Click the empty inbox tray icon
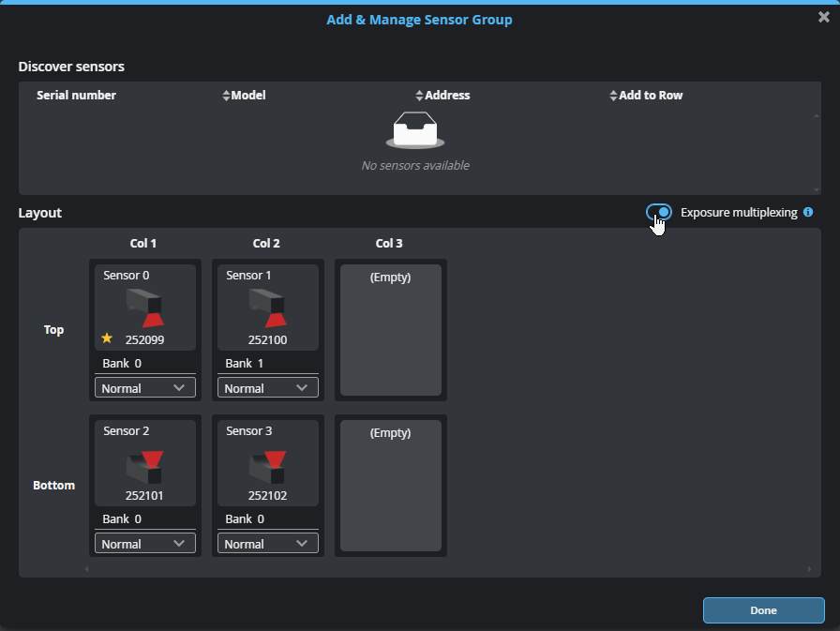Screen dimensions: 840x631 pyautogui.click(x=414, y=130)
